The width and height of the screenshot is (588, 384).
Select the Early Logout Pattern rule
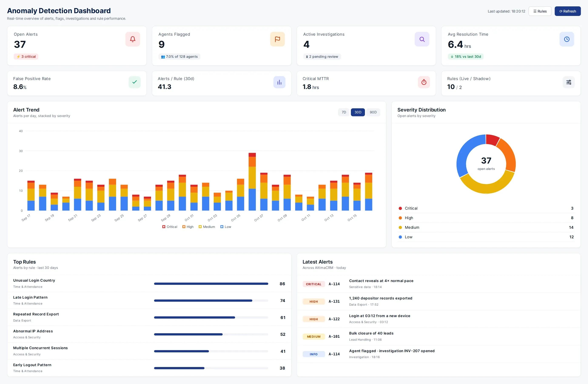149,368
